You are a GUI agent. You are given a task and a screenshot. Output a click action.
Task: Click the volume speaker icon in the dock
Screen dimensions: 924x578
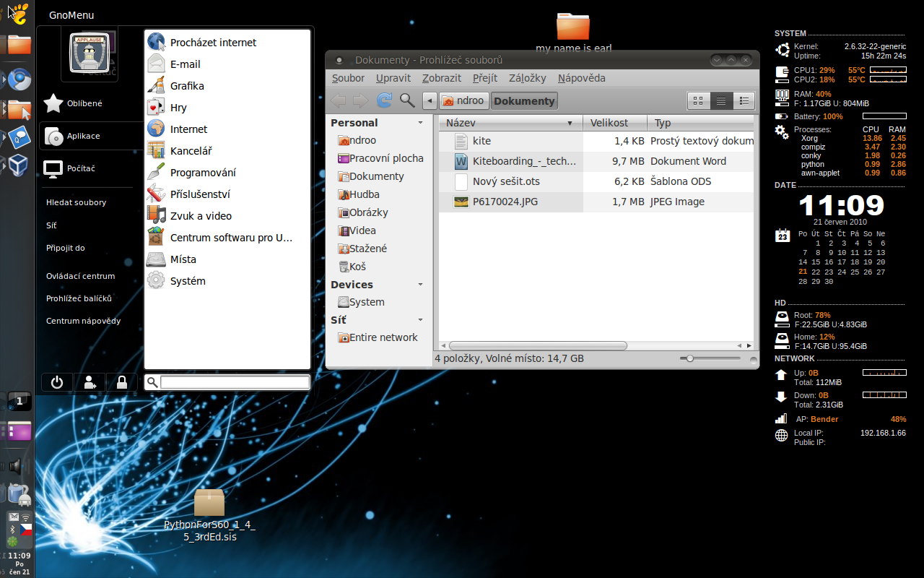coord(16,466)
